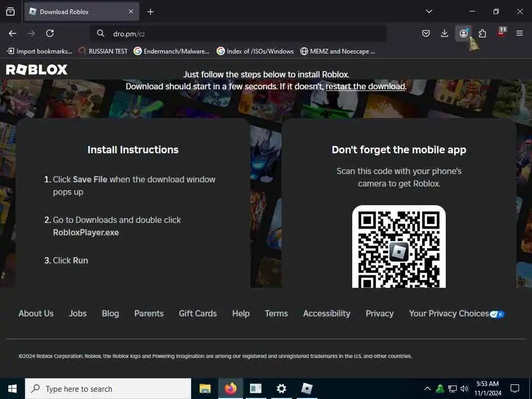Open the Firefox application menu

point(520,33)
